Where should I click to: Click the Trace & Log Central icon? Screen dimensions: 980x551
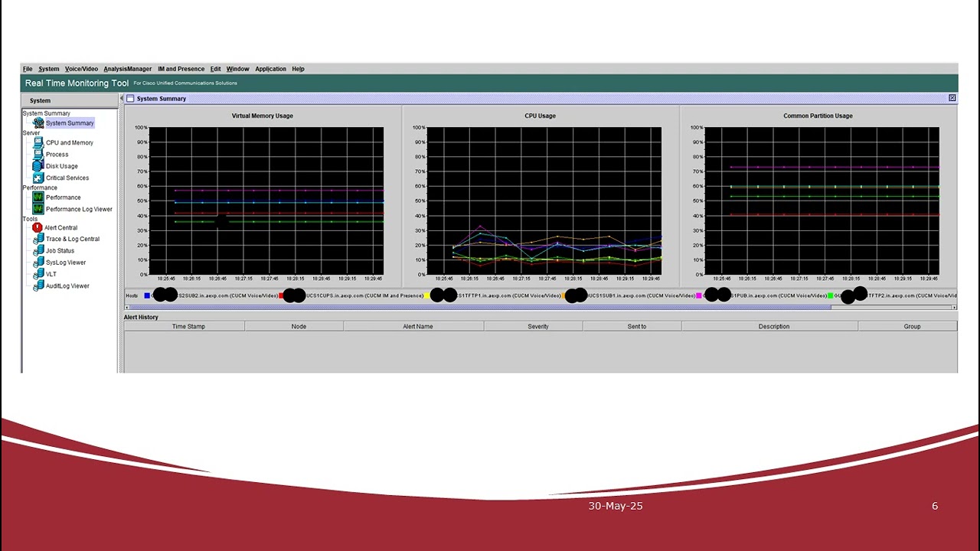pyautogui.click(x=38, y=239)
